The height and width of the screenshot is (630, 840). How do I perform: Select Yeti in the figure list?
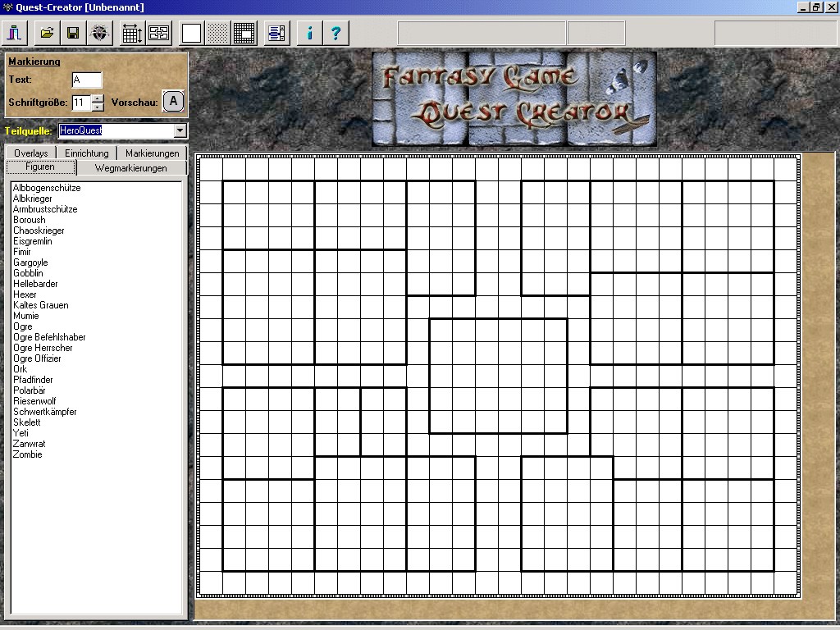21,433
